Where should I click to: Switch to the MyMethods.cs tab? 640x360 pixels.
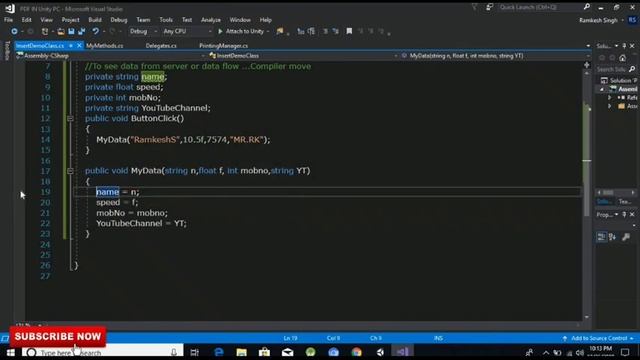104,46
